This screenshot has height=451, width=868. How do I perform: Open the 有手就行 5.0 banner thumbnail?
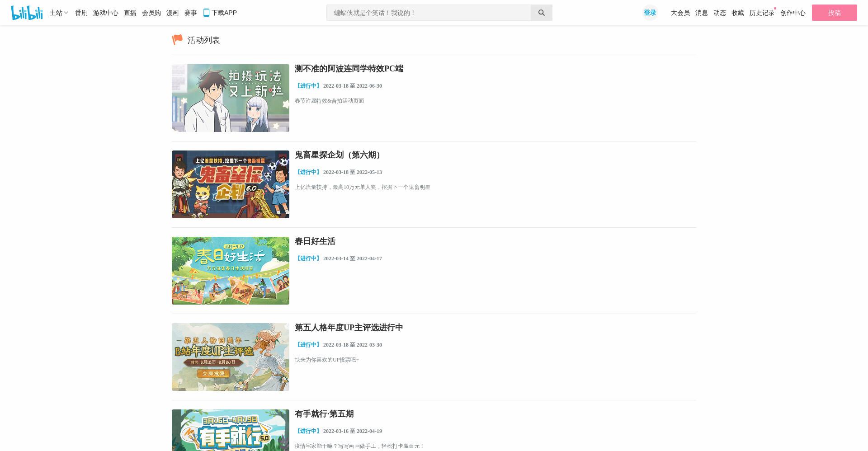point(231,430)
